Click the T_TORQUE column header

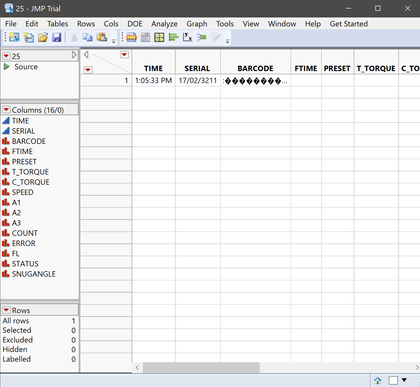tap(376, 68)
